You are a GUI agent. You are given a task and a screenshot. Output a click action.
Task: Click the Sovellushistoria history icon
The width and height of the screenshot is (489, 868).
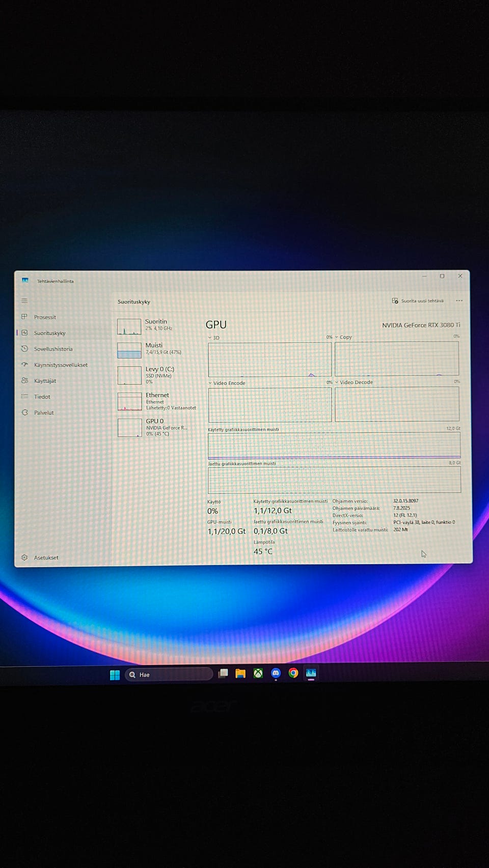pyautogui.click(x=24, y=349)
